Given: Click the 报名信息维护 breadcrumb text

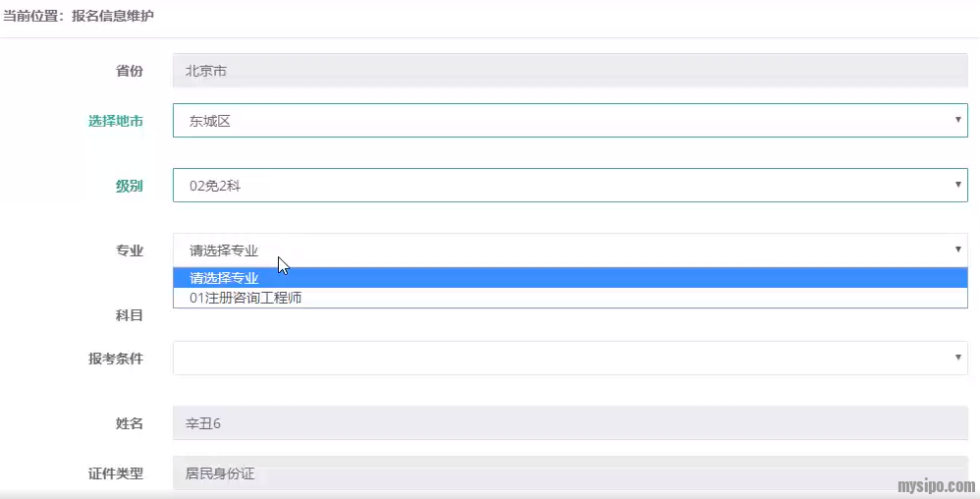Looking at the screenshot, I should pos(113,17).
